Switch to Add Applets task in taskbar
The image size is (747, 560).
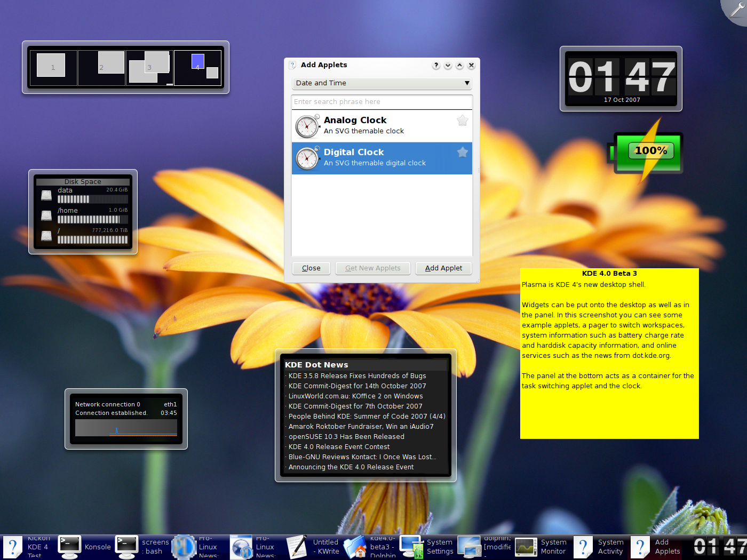655,547
